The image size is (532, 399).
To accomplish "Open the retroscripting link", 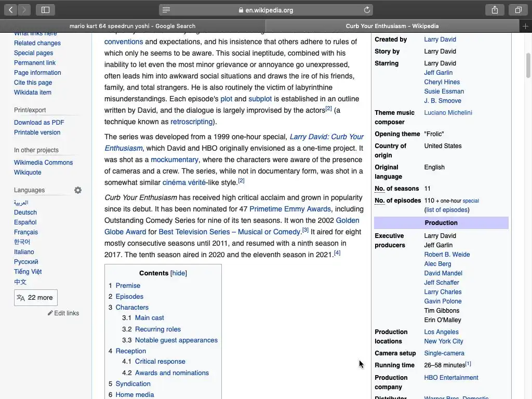I will tap(192, 122).
